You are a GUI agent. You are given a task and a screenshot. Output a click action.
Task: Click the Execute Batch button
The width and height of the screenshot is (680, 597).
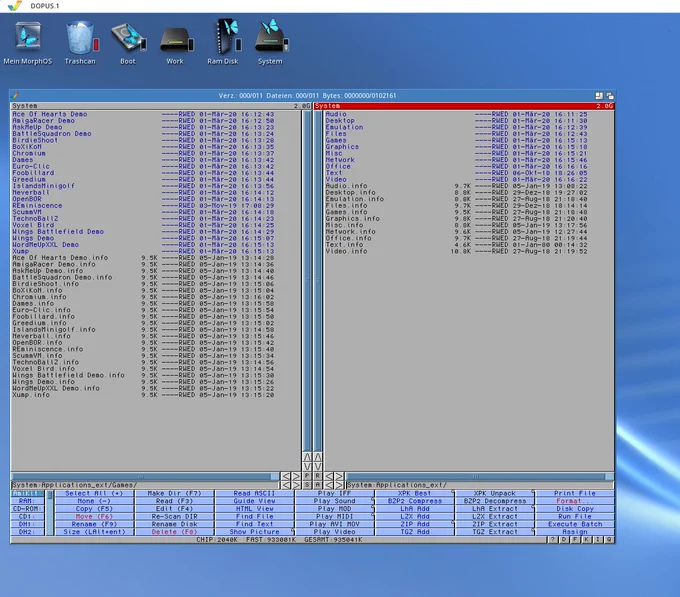(575, 524)
